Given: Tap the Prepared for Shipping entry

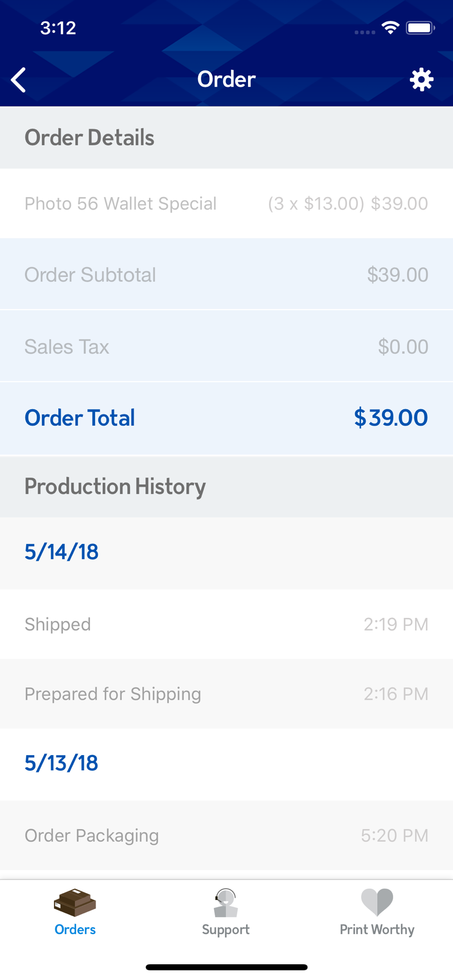Looking at the screenshot, I should (226, 694).
